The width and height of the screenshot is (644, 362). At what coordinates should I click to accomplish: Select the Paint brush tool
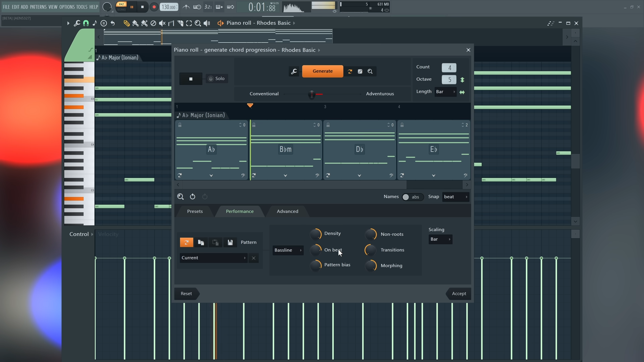click(x=135, y=23)
